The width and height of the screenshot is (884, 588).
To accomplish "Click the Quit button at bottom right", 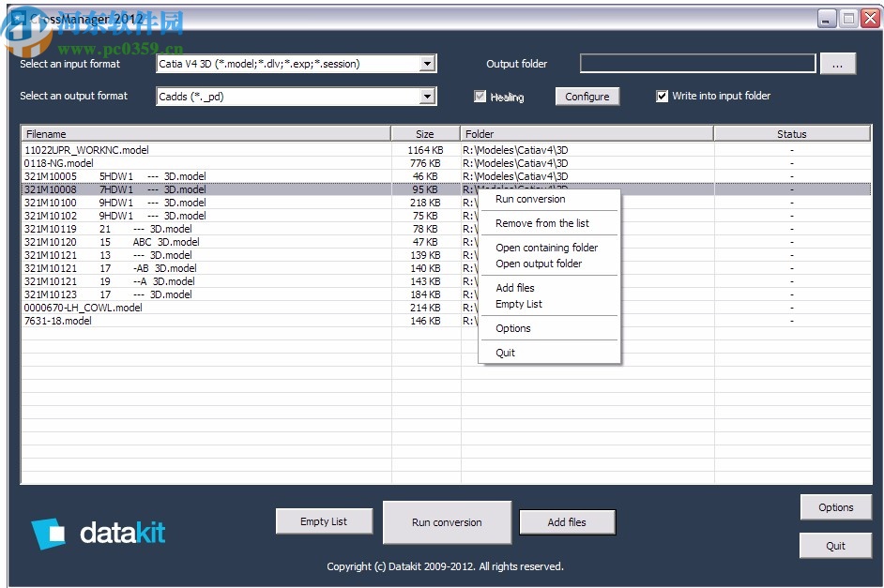I will [x=835, y=545].
